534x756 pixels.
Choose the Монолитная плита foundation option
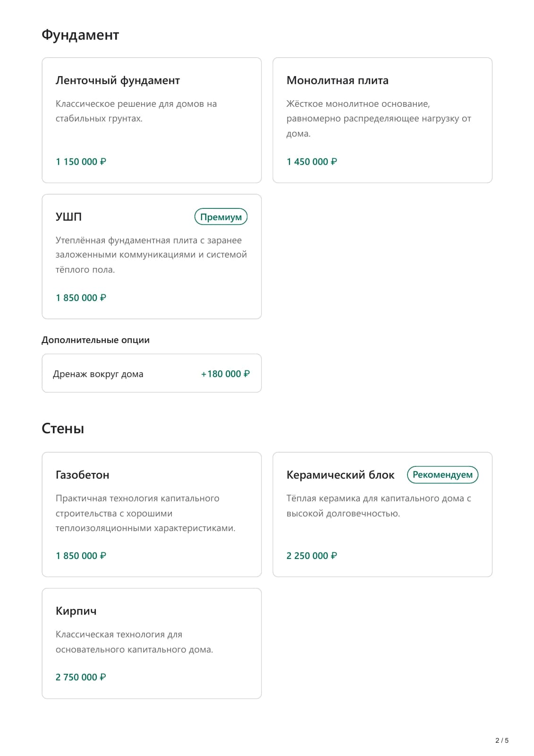[x=382, y=120]
